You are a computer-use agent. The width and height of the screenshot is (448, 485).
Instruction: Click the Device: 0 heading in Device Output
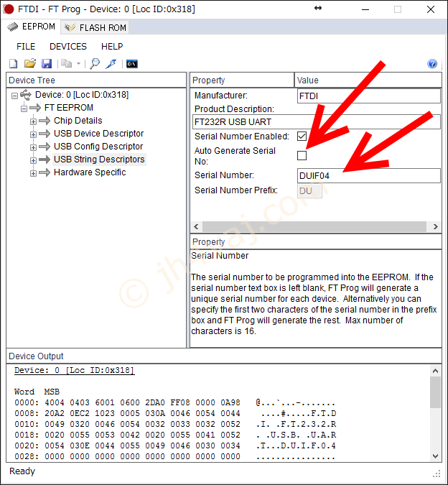tap(74, 370)
